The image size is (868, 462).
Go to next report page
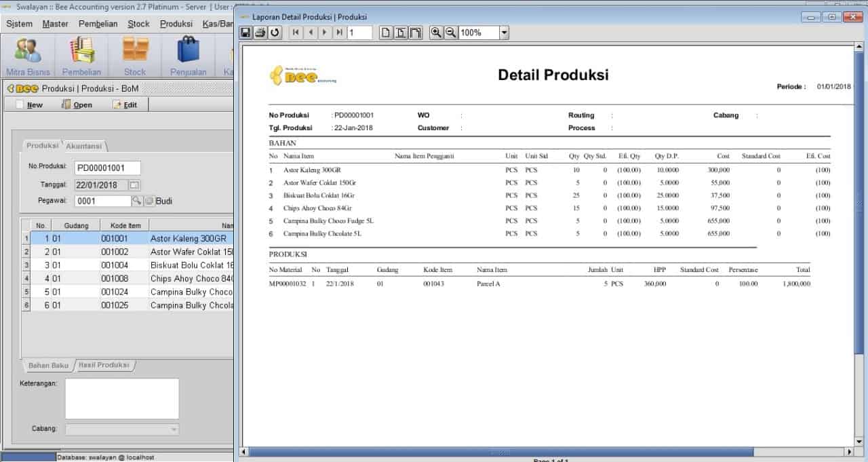click(x=325, y=33)
